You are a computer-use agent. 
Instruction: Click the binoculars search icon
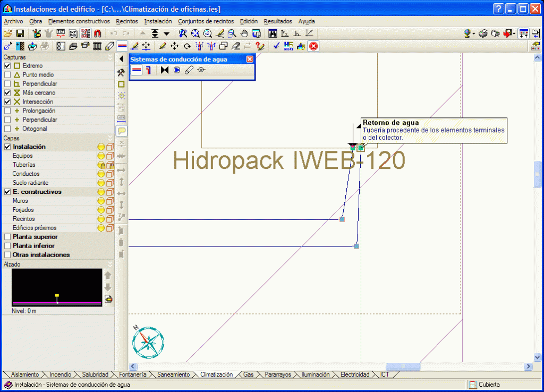click(273, 33)
